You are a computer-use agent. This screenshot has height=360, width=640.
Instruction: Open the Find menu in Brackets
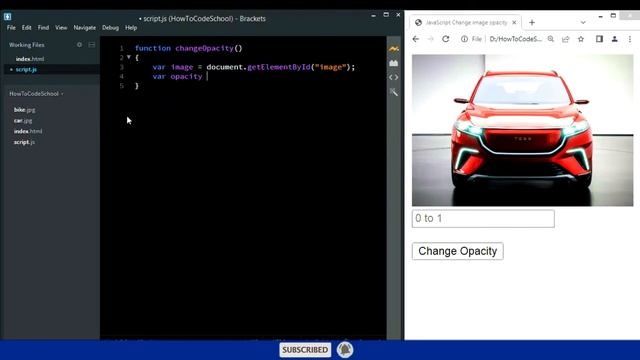[x=43, y=28]
